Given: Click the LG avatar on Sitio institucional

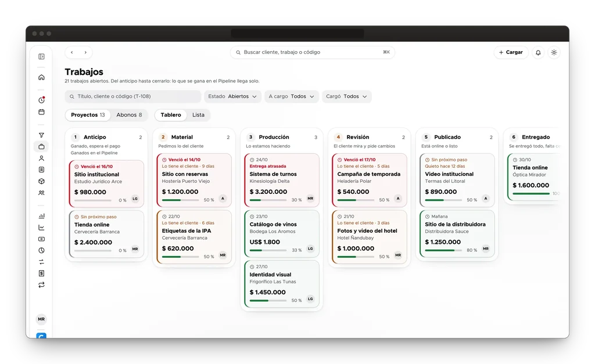Looking at the screenshot, I should pyautogui.click(x=135, y=199).
